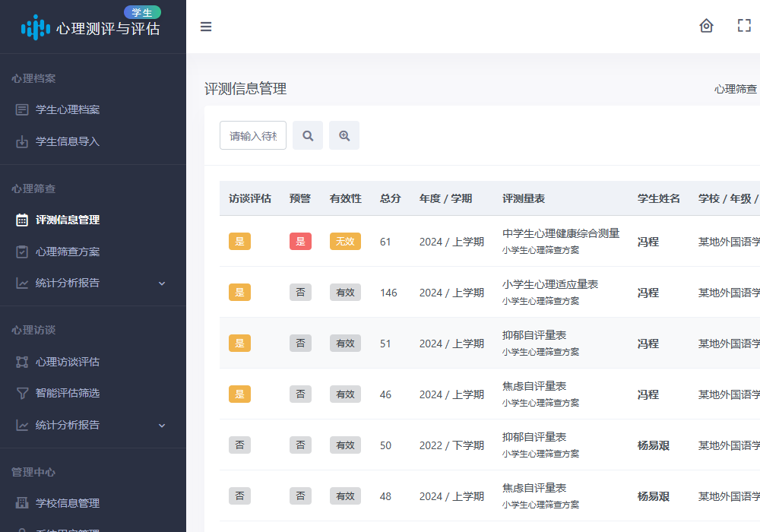Screen dimensions: 760x532
Task: Click red 是 warning tag in score 61 row
Action: (x=300, y=241)
